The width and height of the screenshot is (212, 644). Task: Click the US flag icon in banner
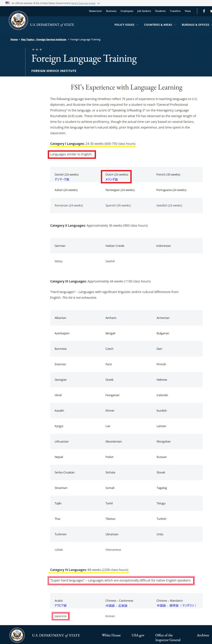7,3
